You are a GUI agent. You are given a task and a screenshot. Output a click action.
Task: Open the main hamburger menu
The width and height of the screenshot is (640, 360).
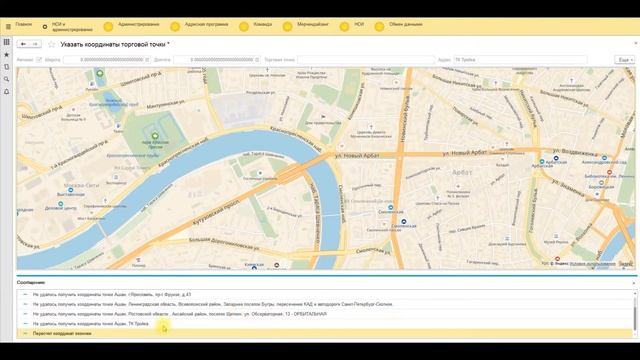click(x=8, y=27)
